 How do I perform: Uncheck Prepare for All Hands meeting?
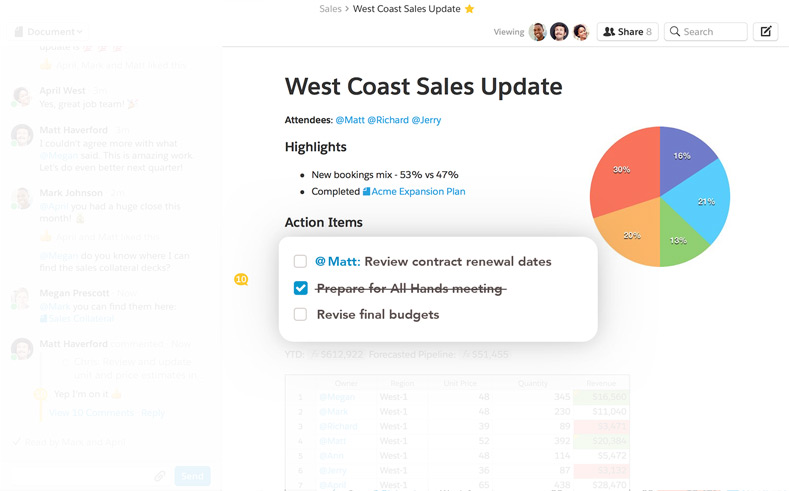pos(300,289)
